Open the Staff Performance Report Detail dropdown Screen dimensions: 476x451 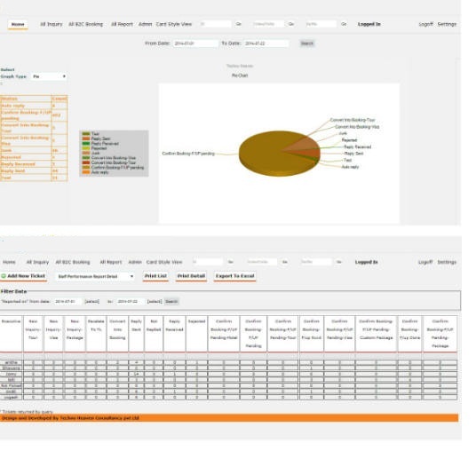[95, 276]
